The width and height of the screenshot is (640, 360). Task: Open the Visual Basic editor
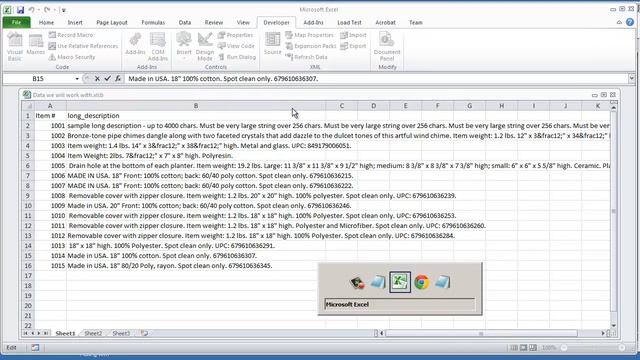point(15,47)
